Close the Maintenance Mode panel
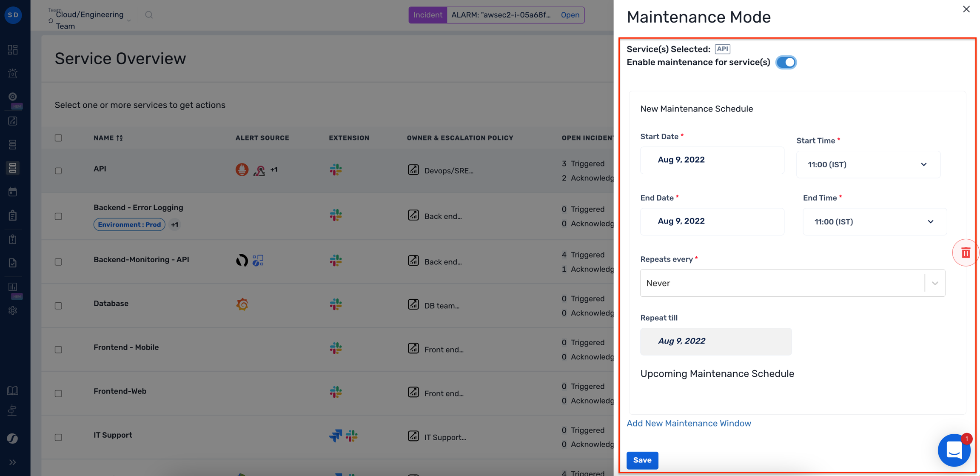This screenshot has height=476, width=980. [x=966, y=9]
